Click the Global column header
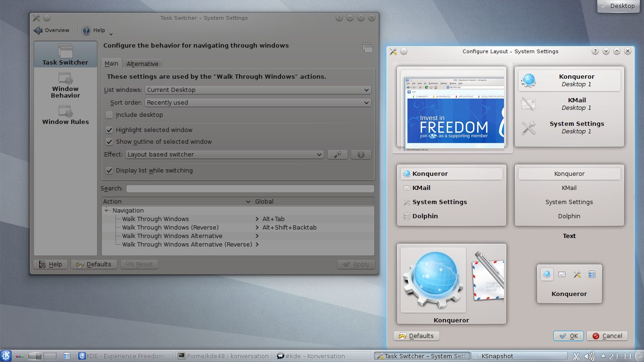The height and width of the screenshot is (362, 644). (314, 202)
